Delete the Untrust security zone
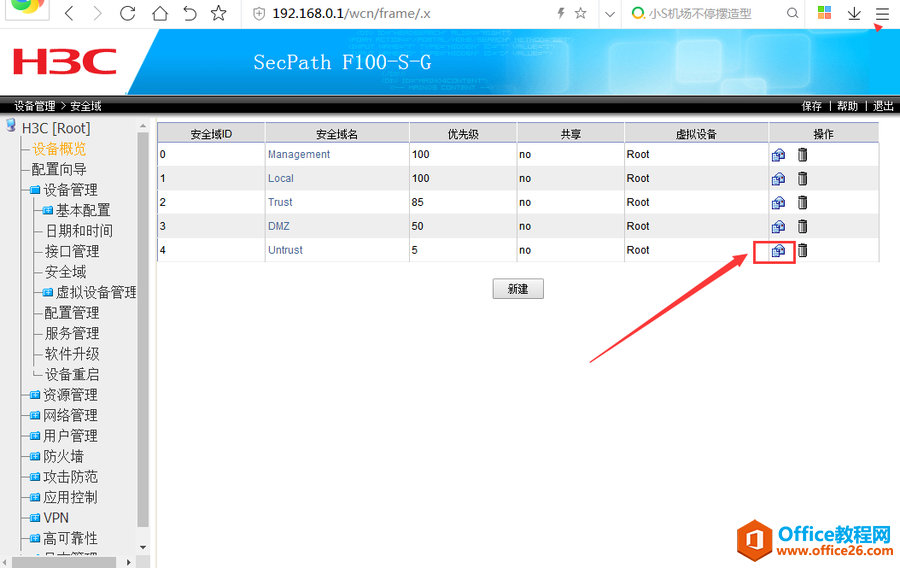Screen dimensions: 900x568 click(802, 250)
